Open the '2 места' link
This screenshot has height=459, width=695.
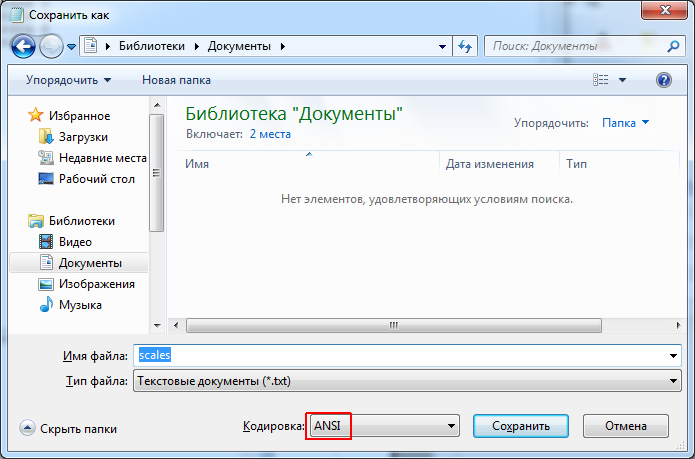(270, 133)
